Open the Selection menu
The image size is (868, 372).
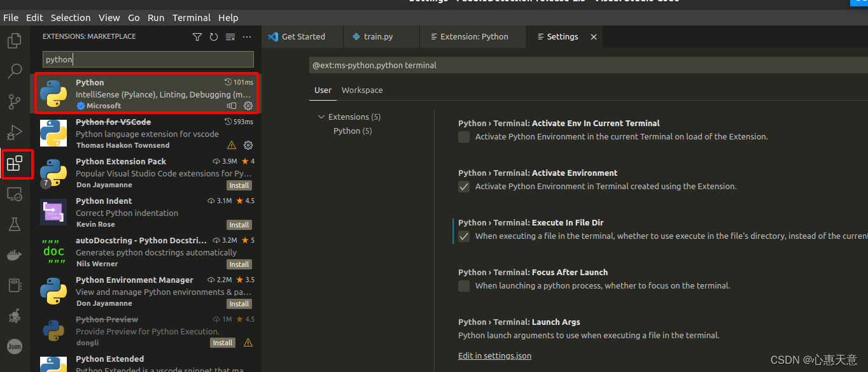(x=71, y=18)
